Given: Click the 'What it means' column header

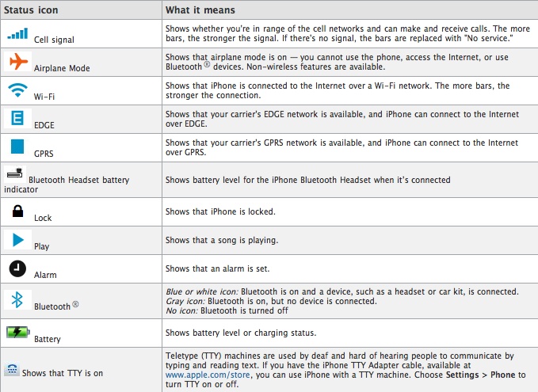Looking at the screenshot, I should pos(202,10).
